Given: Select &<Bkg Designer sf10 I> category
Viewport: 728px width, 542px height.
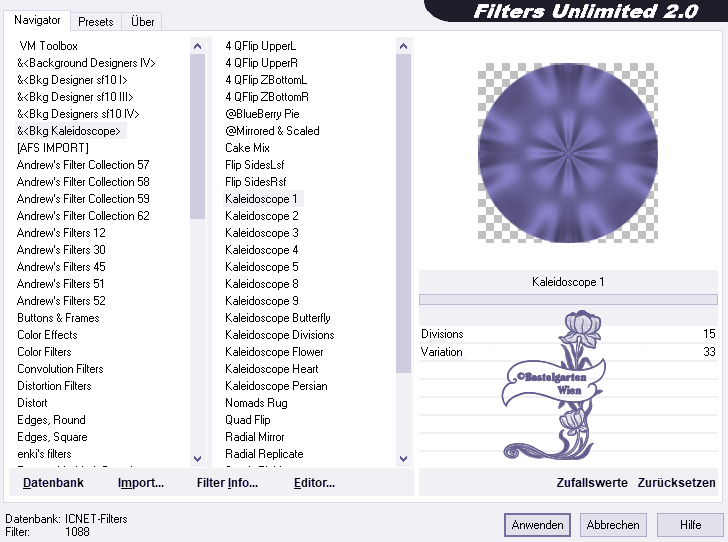Looking at the screenshot, I should [72, 80].
